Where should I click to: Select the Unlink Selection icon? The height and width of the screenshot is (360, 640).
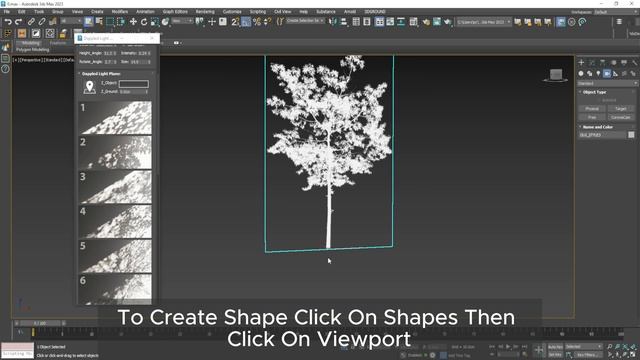click(x=42, y=22)
